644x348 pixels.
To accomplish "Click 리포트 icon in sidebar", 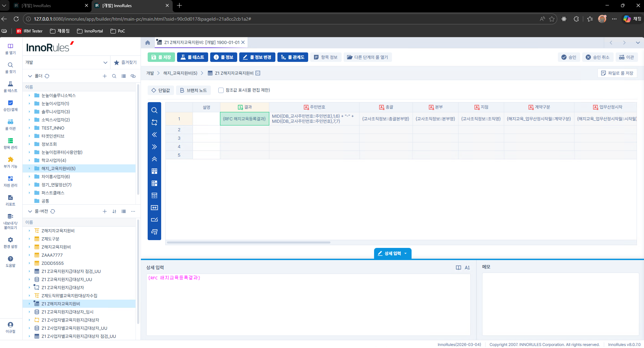I will coord(10,200).
